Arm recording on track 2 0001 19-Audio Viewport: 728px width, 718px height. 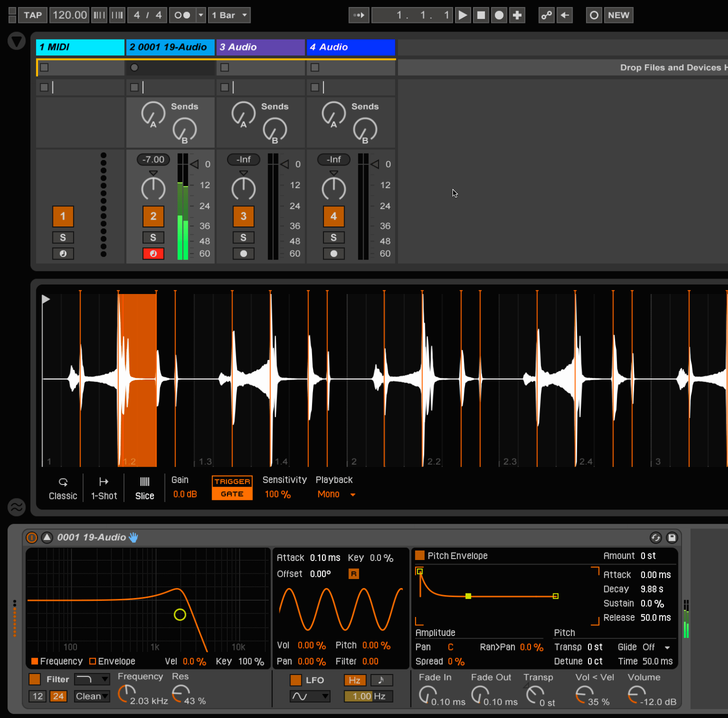tap(153, 253)
